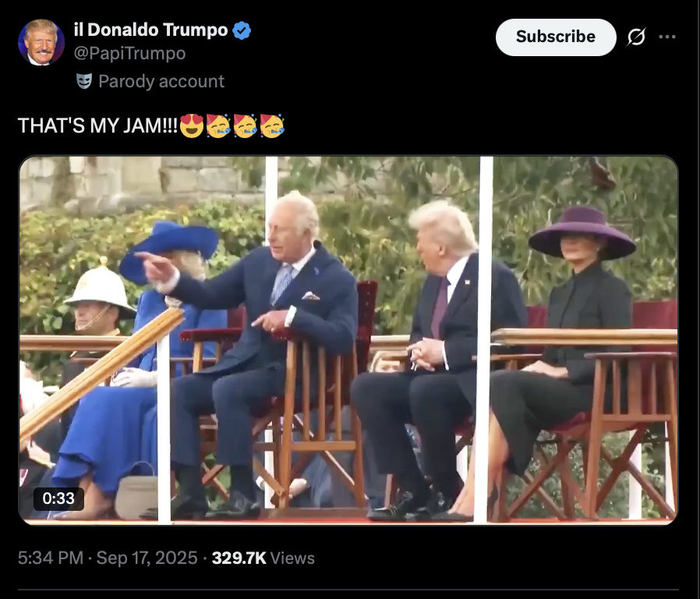Viewport: 700px width, 599px height.
Task: Click the purple wide-brimmed hat in video
Action: pyautogui.click(x=582, y=232)
